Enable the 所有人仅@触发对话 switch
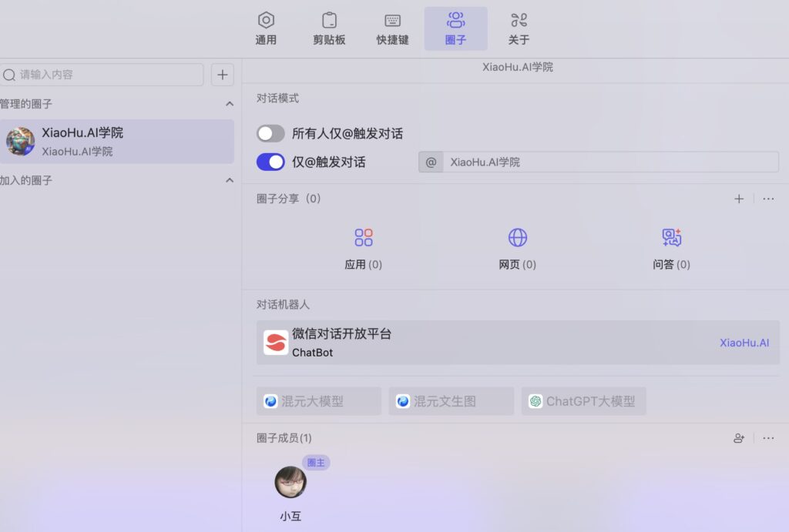 [x=270, y=134]
